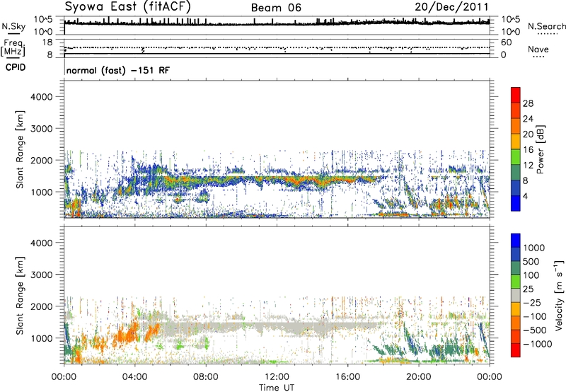Screen dimensions: 566x392
Task: Click the Velocity colorbar segment between 100 and 25
Action: click(516, 282)
